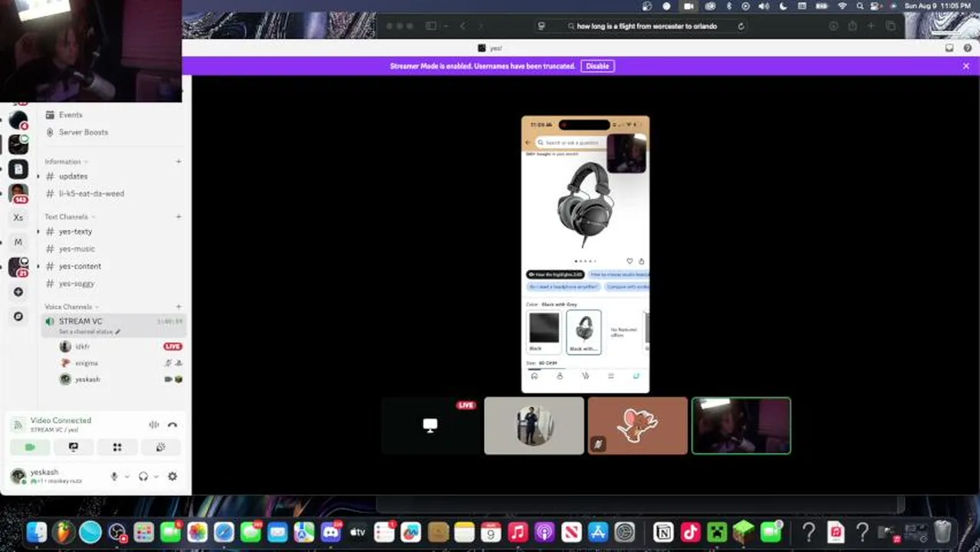Create a new channel in Text Channels
The height and width of the screenshot is (552, 980).
click(x=179, y=217)
